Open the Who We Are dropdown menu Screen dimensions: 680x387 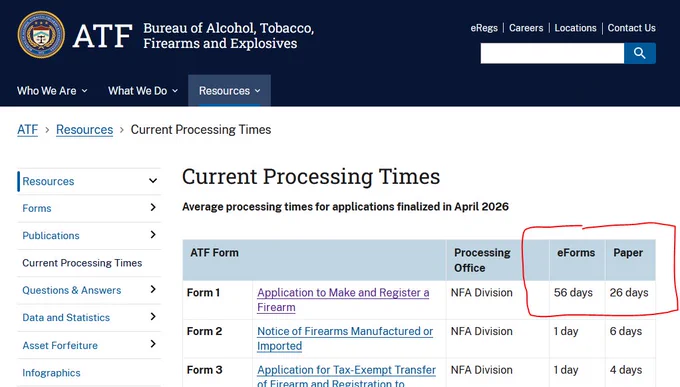52,91
